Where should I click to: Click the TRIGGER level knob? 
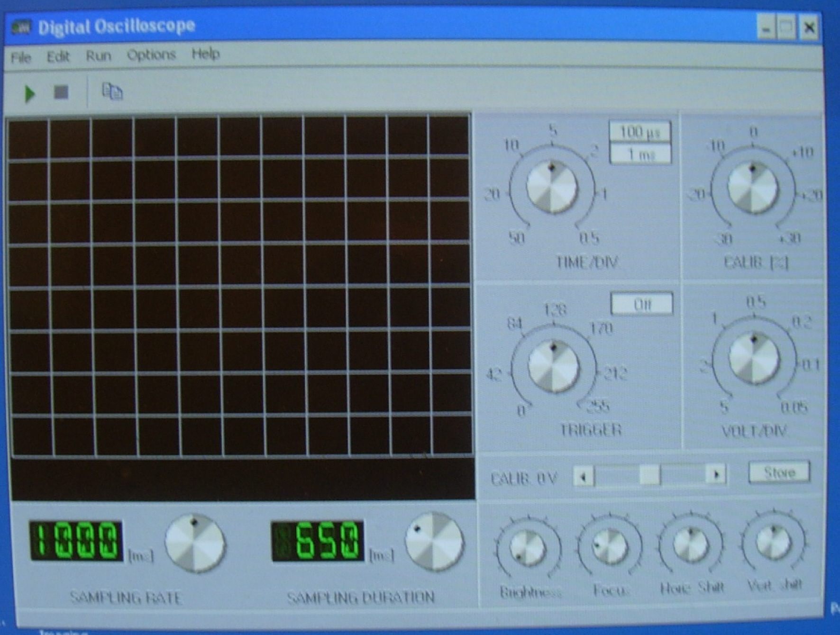click(x=553, y=366)
